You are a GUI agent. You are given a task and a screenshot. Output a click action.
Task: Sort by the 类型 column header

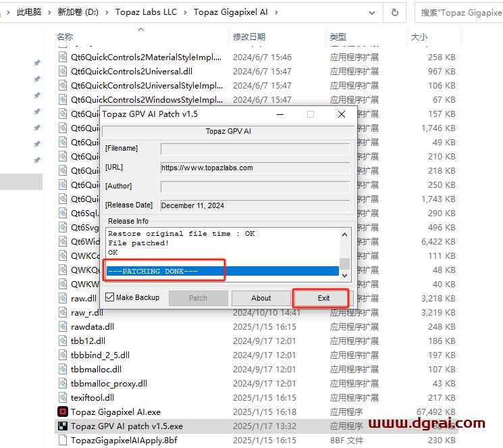click(x=338, y=37)
